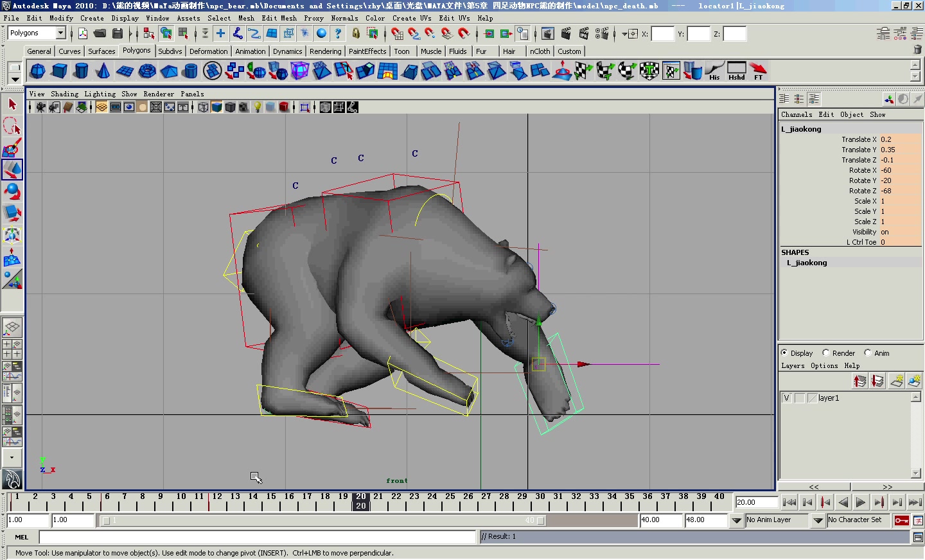This screenshot has height=560, width=925.
Task: Click the Hshd shelf button
Action: pos(736,71)
